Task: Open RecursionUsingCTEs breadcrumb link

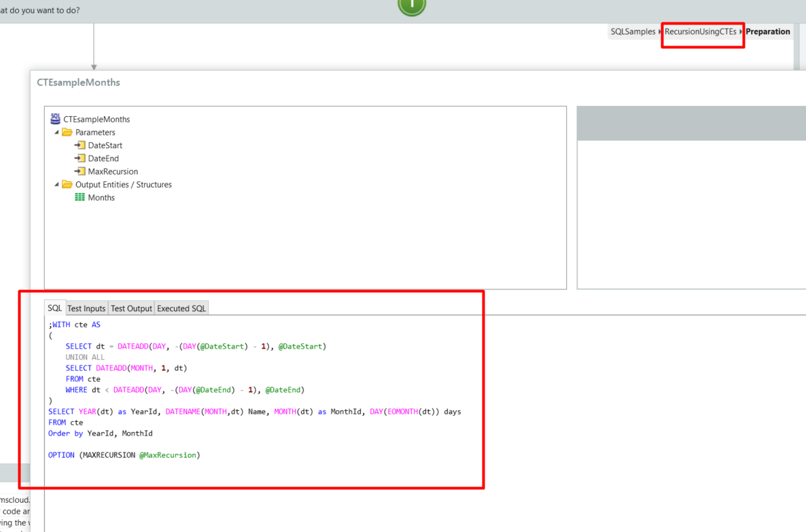Action: pyautogui.click(x=700, y=32)
